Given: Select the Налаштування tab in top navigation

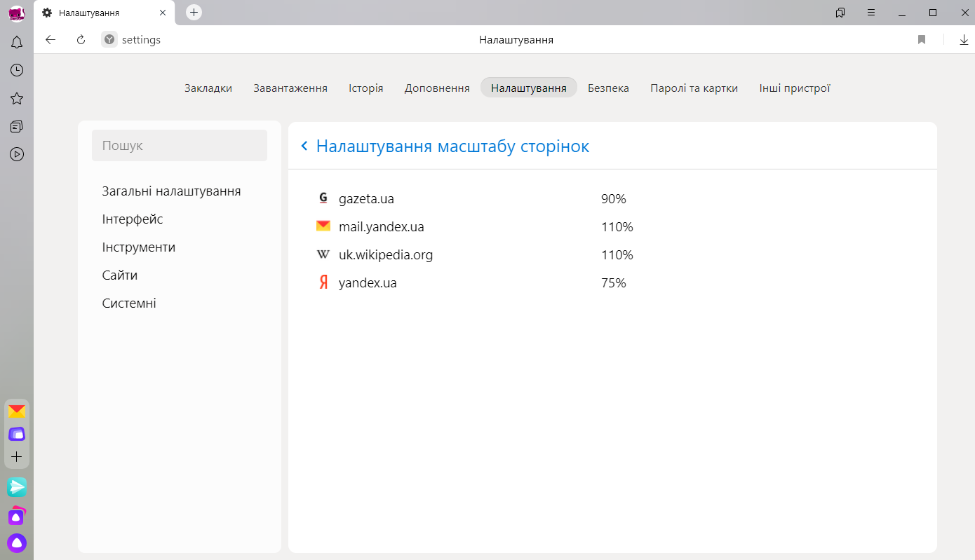Looking at the screenshot, I should [x=529, y=88].
